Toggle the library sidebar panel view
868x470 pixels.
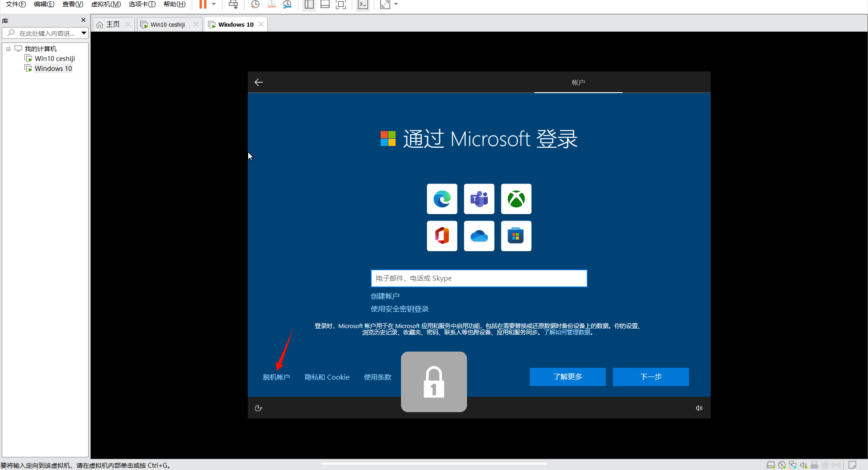tap(309, 5)
